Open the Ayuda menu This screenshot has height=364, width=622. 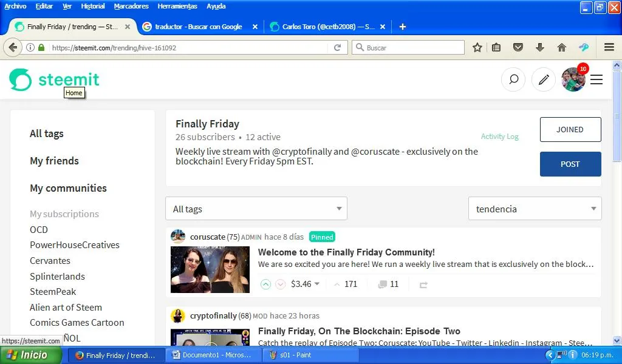(x=216, y=6)
